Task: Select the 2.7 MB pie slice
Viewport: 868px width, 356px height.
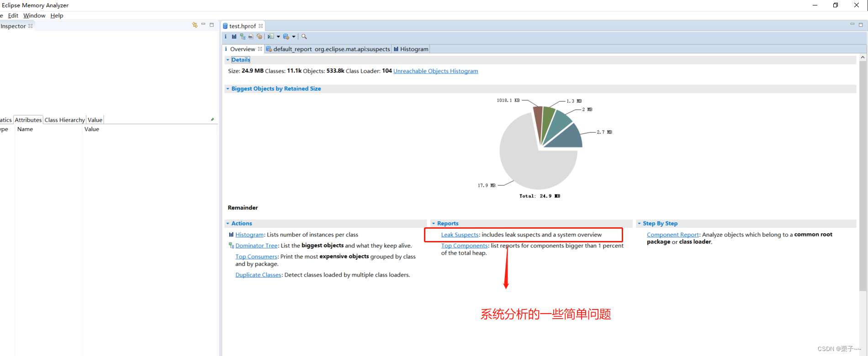Action: (569, 139)
